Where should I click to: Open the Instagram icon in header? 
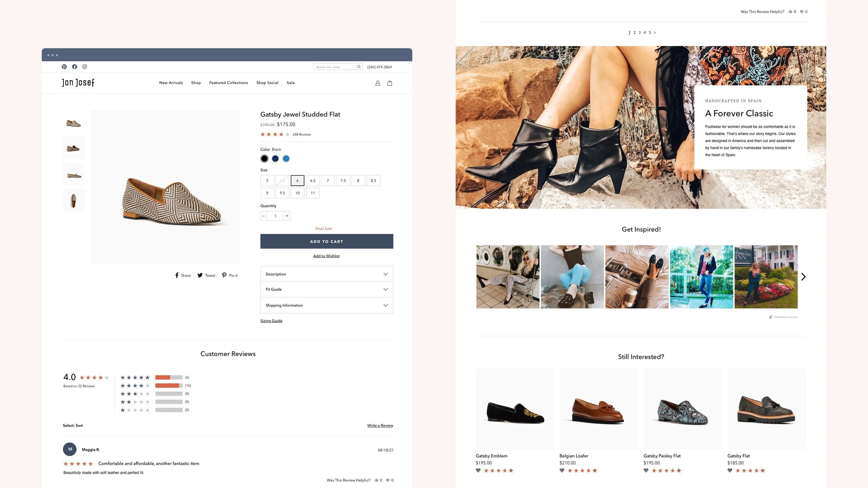pyautogui.click(x=84, y=67)
